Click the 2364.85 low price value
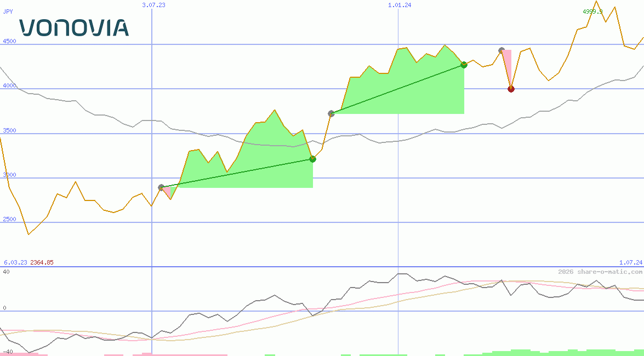Viewport: 644px width, 356px height. point(42,262)
